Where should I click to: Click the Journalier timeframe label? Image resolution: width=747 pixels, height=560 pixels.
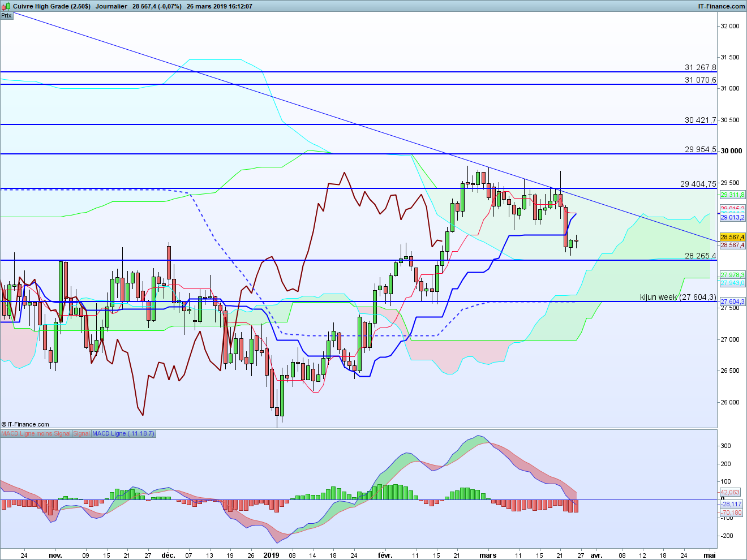coord(111,6)
